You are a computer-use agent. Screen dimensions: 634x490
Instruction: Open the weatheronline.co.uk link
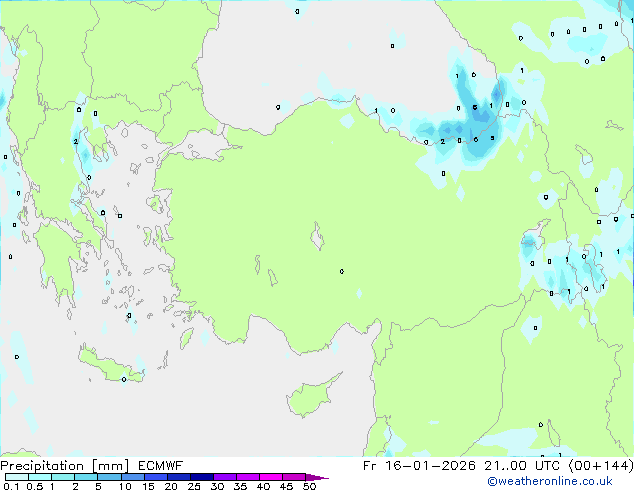[550, 481]
